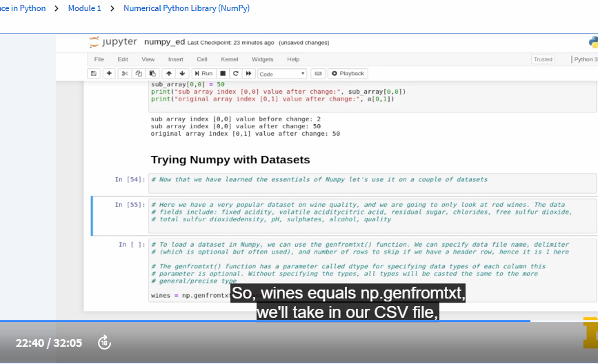
Task: Open the Edit menu
Action: coord(123,59)
